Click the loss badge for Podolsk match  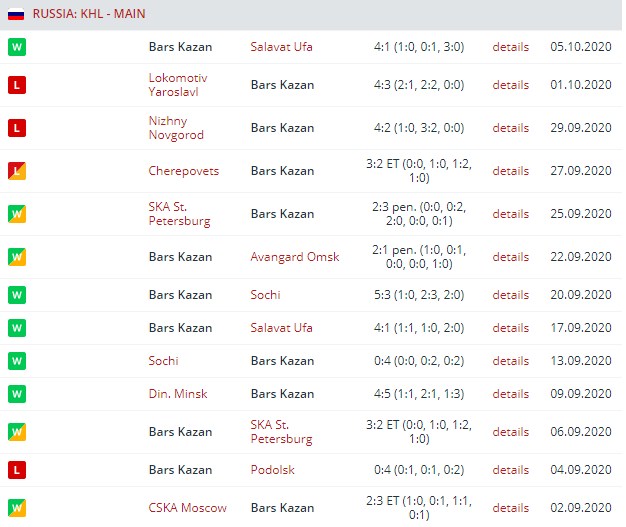(16, 470)
